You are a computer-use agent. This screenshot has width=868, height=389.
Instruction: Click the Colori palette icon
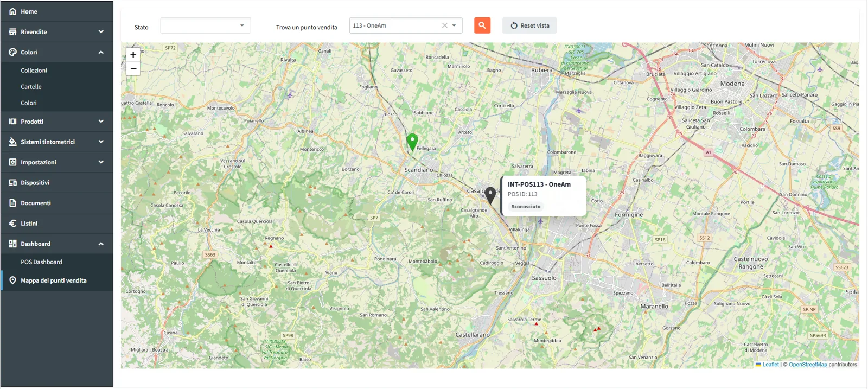pos(12,52)
